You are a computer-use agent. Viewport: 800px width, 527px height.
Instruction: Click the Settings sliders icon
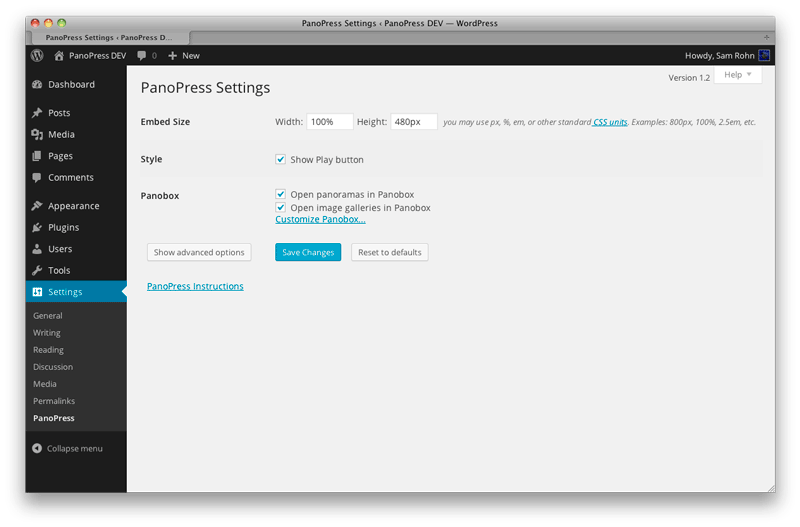point(37,292)
